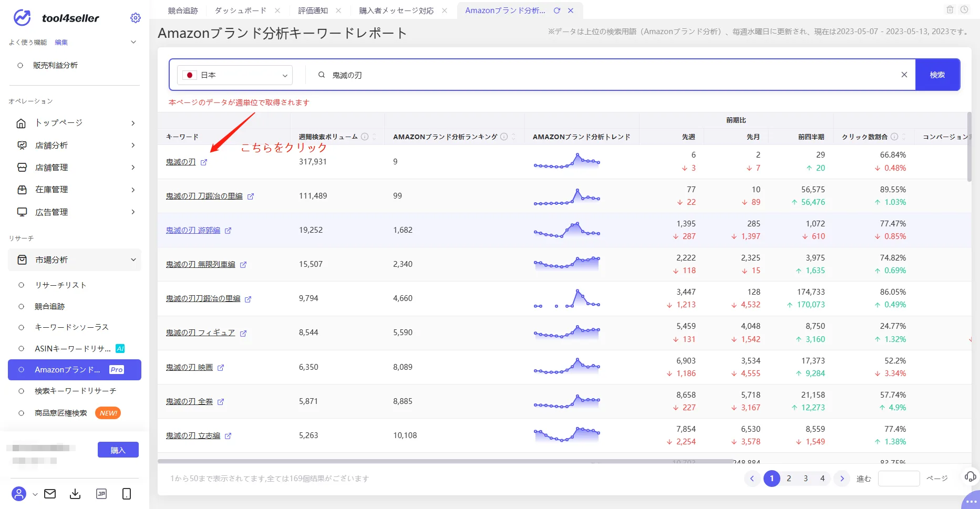Image resolution: width=980 pixels, height=509 pixels.
Task: Click the vertical table scrollbar
Action: click(969, 147)
